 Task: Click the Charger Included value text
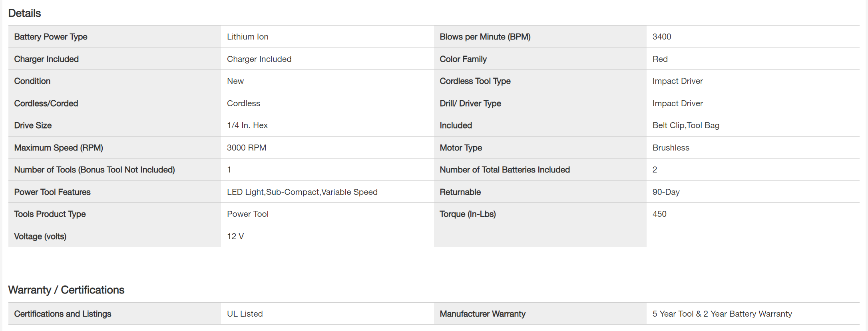(259, 59)
